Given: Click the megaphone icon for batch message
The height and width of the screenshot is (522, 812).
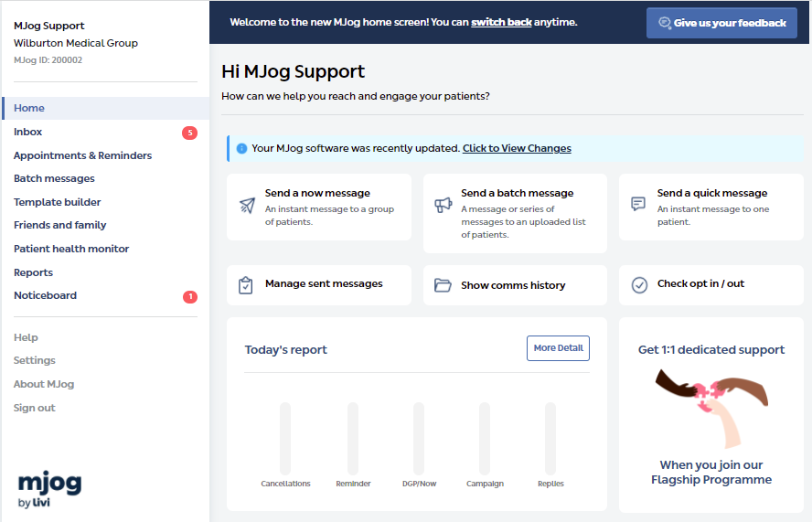Looking at the screenshot, I should 443,205.
